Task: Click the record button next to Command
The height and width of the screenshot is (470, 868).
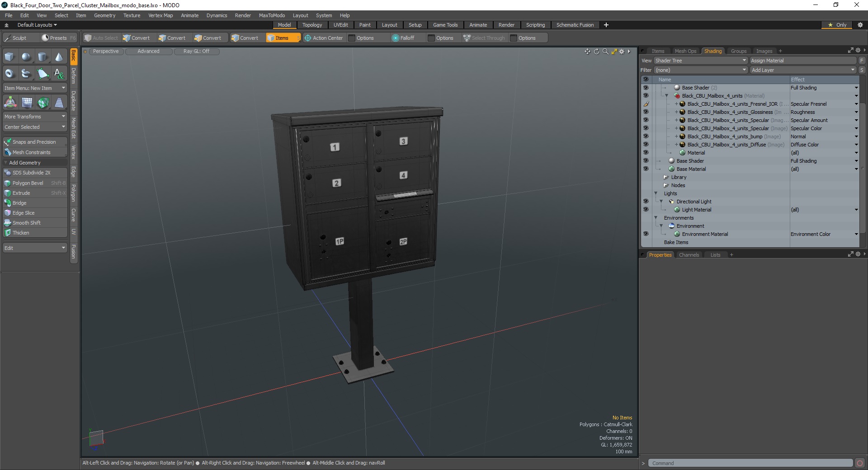Action: click(860, 463)
